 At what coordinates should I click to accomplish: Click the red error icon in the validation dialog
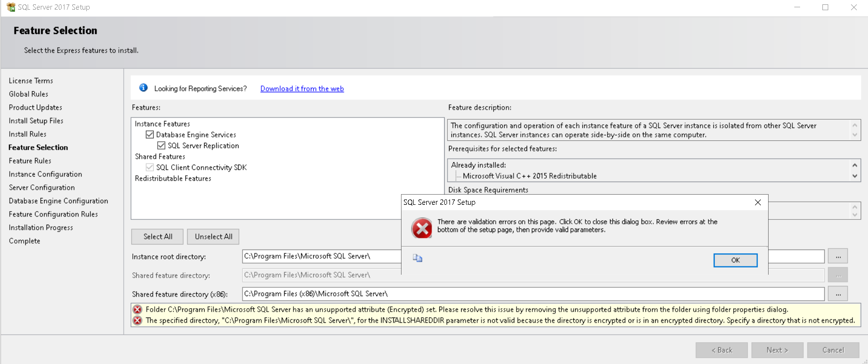422,228
